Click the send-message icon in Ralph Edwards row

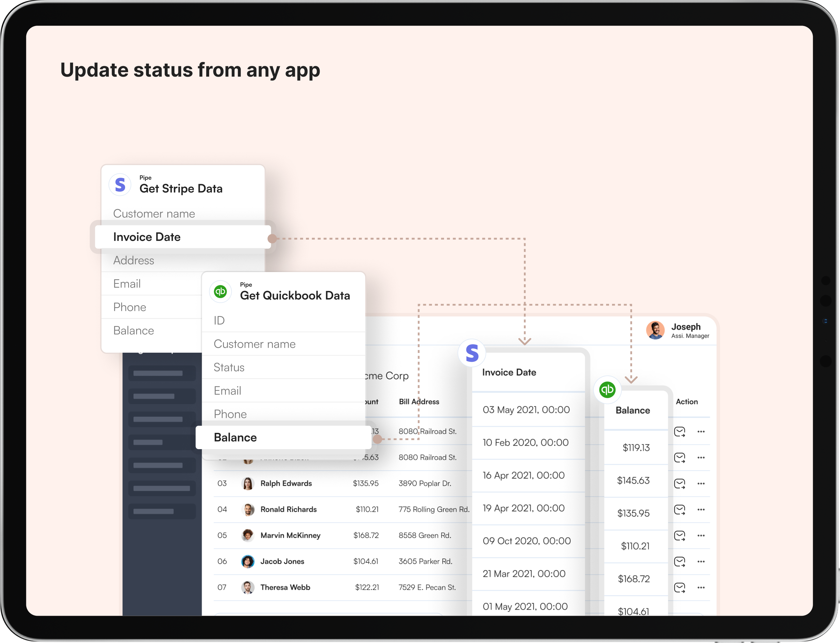680,484
